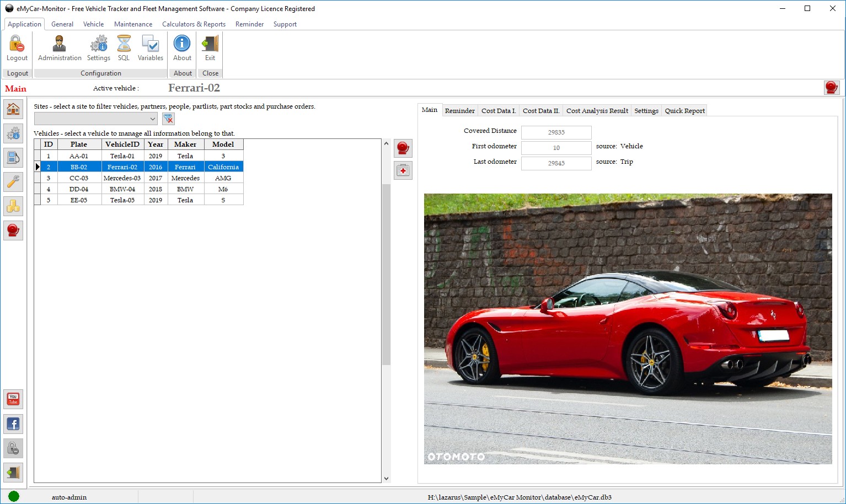Edit the First odometer value field
The height and width of the screenshot is (504, 846).
point(556,147)
